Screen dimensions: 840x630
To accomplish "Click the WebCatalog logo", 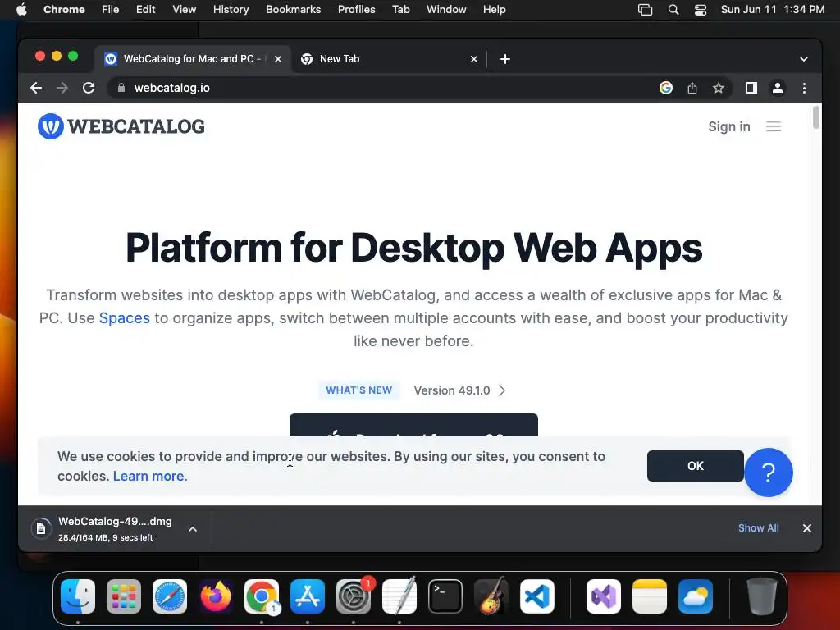I will click(x=121, y=126).
